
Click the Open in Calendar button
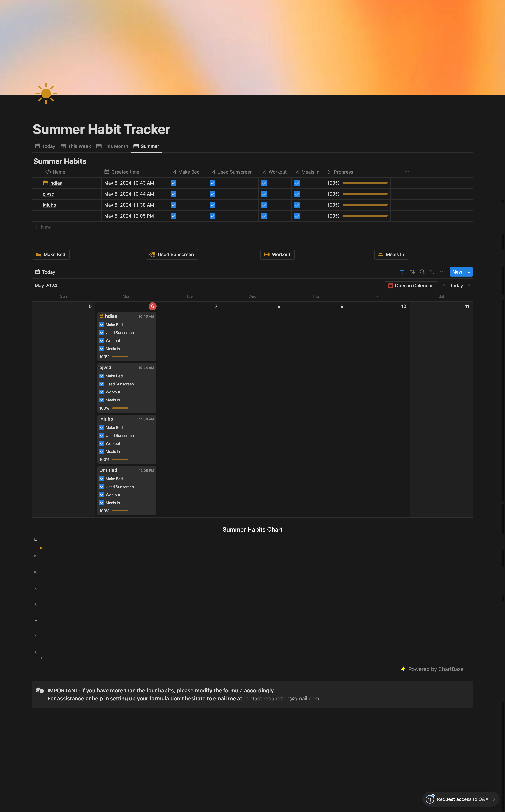[x=410, y=286]
